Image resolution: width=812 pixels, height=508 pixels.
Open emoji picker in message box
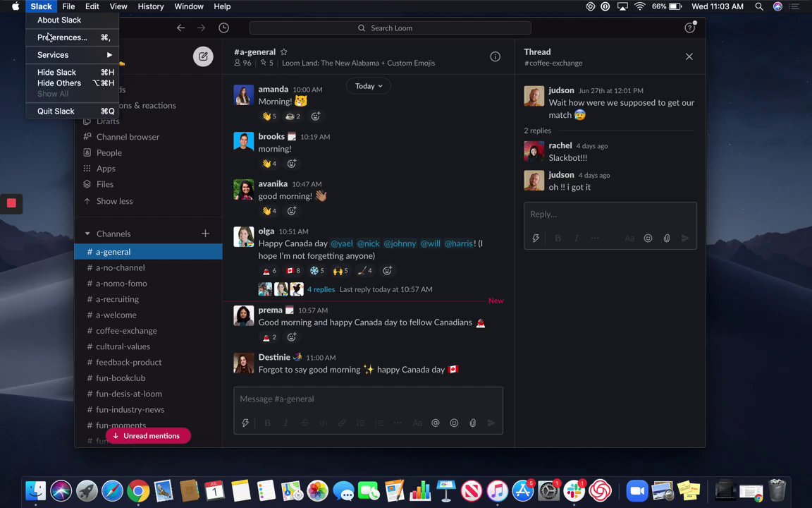click(x=454, y=423)
